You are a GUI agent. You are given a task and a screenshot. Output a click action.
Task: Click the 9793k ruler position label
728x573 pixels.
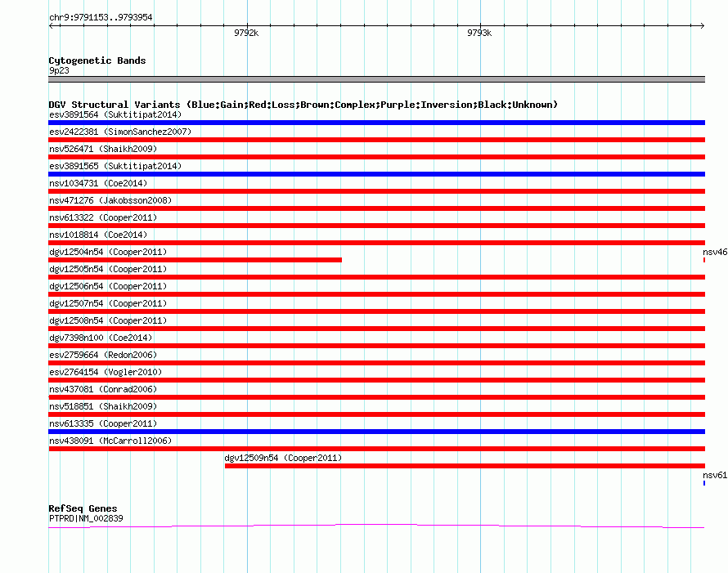point(479,33)
